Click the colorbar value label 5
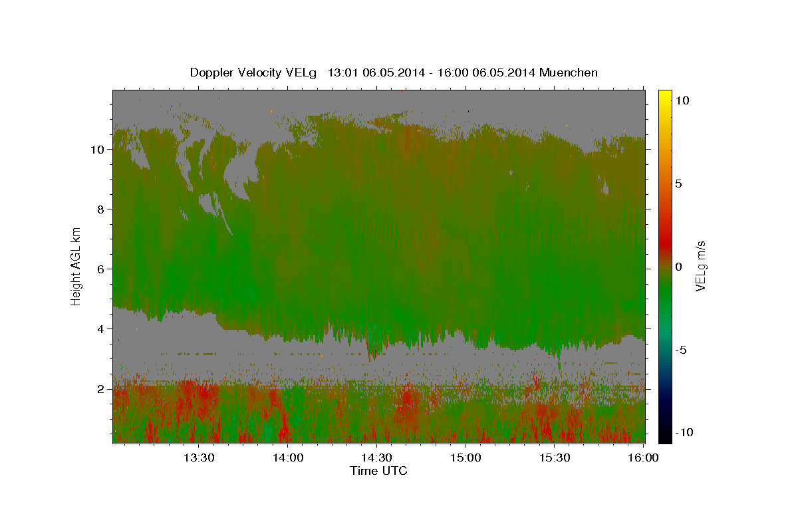This screenshot has width=798, height=532. 679,184
